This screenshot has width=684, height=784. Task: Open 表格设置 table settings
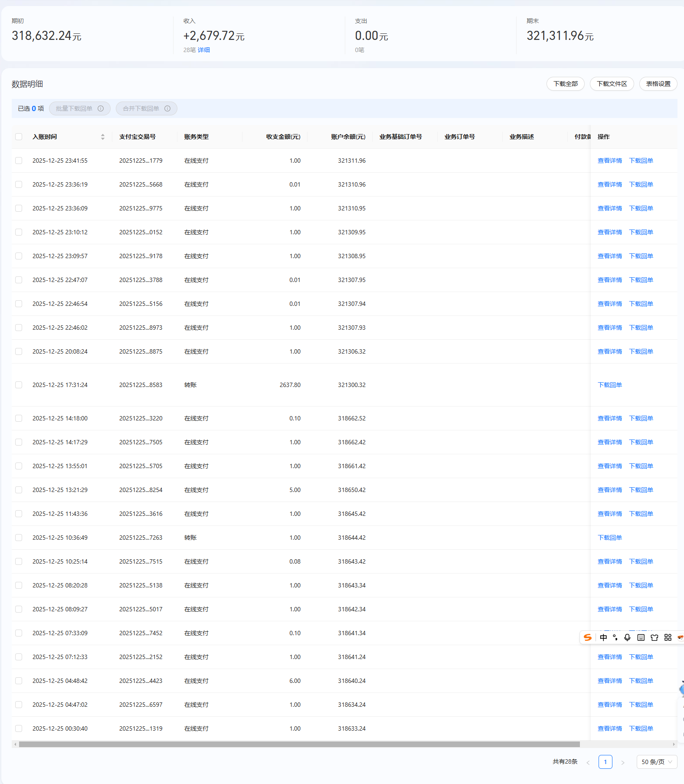click(658, 84)
